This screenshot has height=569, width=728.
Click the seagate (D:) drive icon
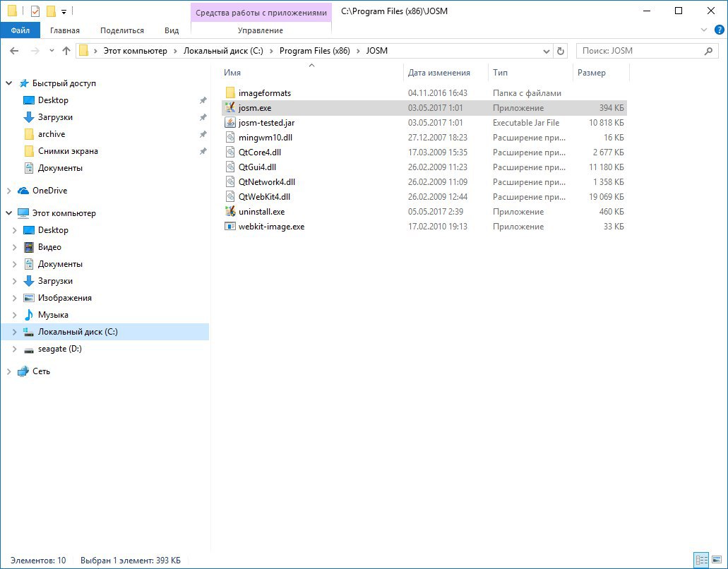(x=29, y=349)
